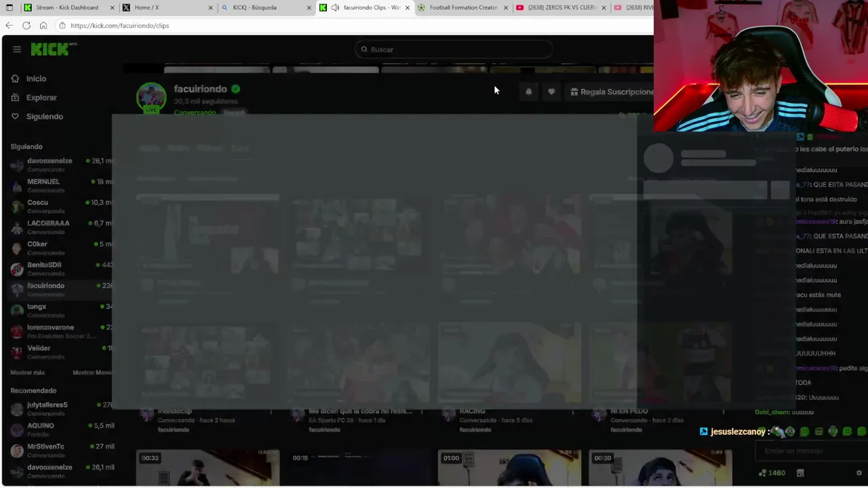The width and height of the screenshot is (868, 488).
Task: Click the Enviar un mensaje chat input
Action: tap(810, 451)
